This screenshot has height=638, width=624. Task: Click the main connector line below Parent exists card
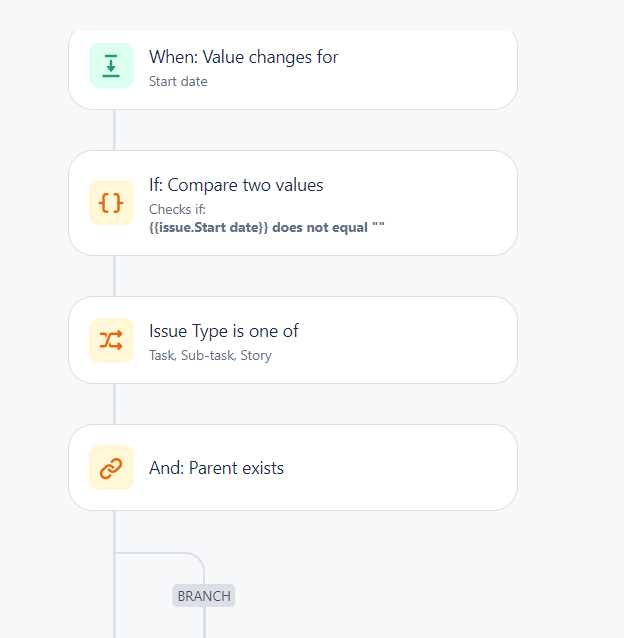(114, 574)
